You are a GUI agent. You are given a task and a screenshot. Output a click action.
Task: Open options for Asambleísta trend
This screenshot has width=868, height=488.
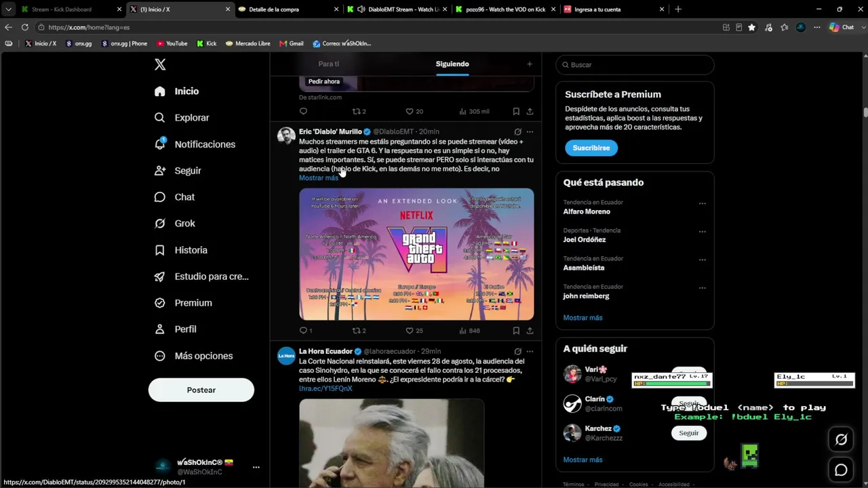tap(703, 259)
